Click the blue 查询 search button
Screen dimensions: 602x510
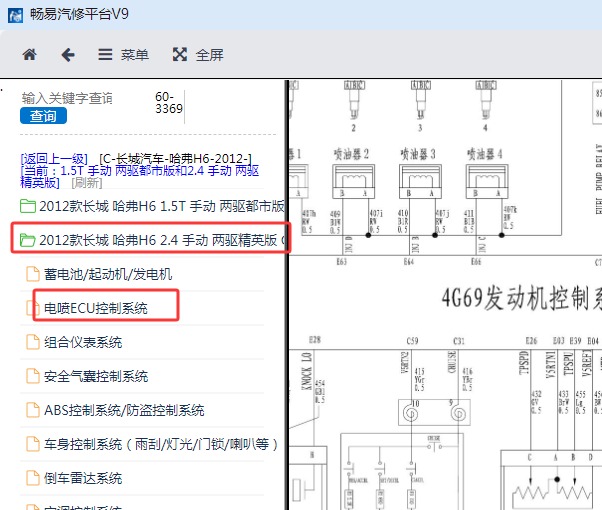(43, 116)
